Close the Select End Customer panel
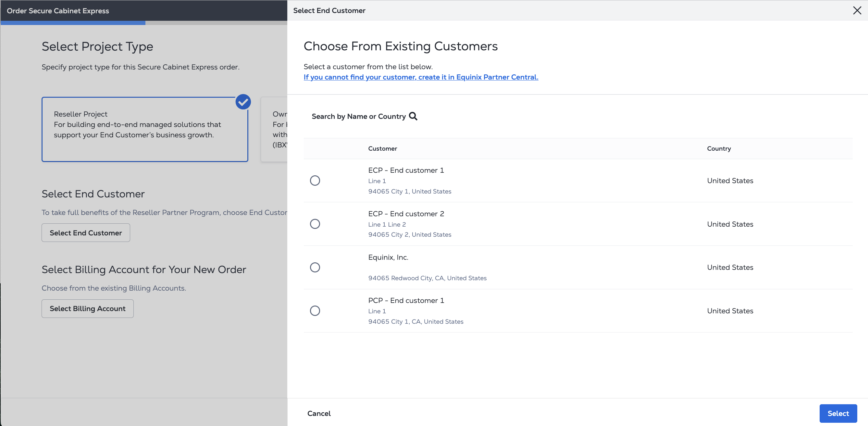Screen dimensions: 868x426 click(x=857, y=10)
